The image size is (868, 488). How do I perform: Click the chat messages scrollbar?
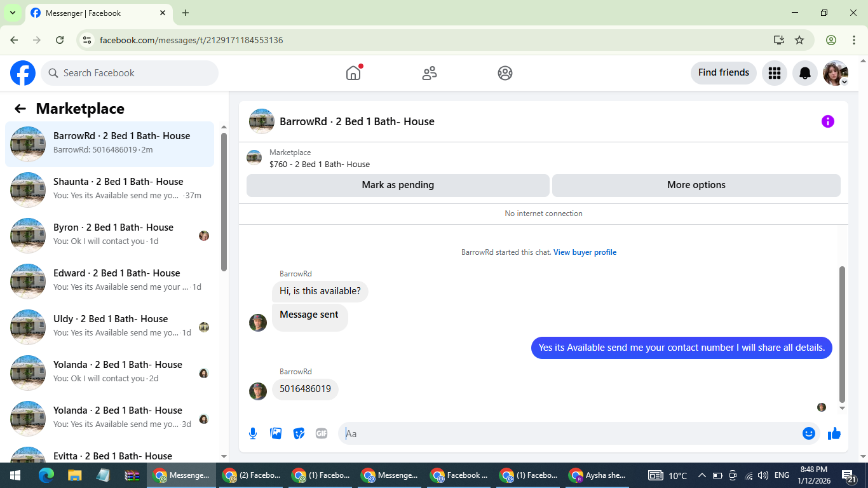click(843, 334)
